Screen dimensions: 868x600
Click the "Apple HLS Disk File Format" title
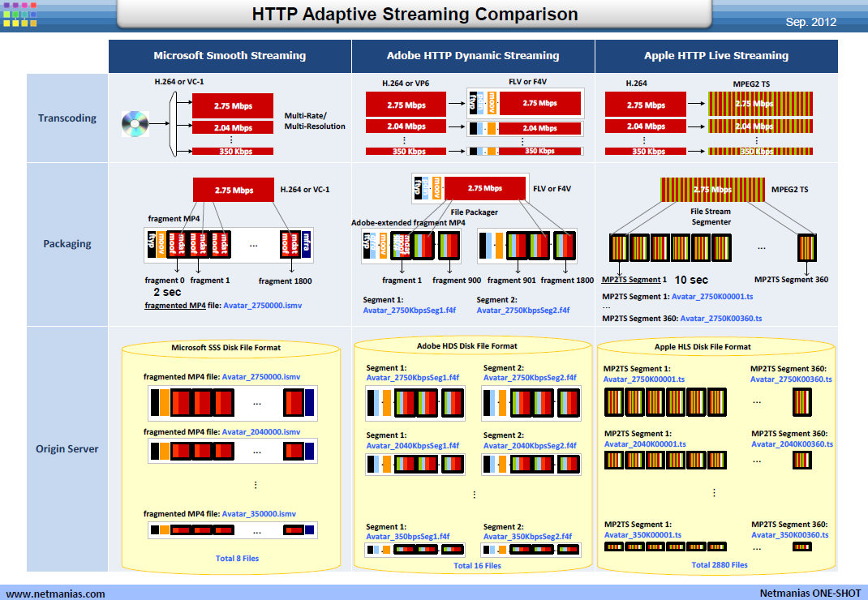click(703, 347)
